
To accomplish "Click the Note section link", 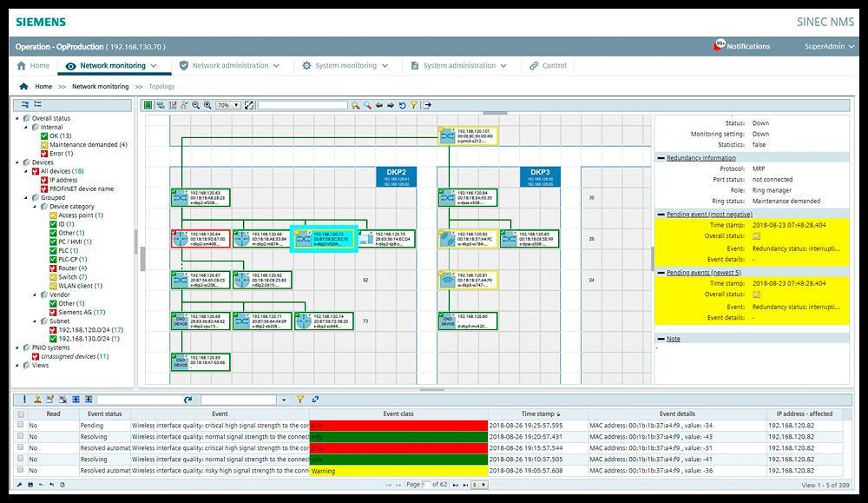I will point(674,339).
